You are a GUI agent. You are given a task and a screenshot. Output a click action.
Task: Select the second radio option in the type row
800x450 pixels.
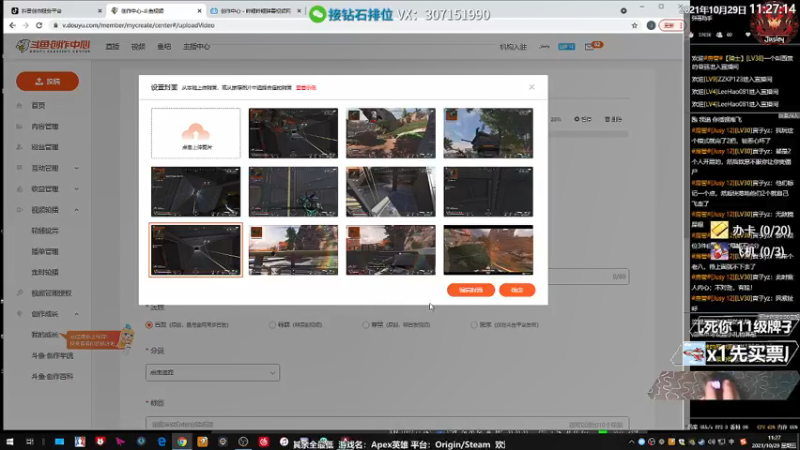click(272, 324)
